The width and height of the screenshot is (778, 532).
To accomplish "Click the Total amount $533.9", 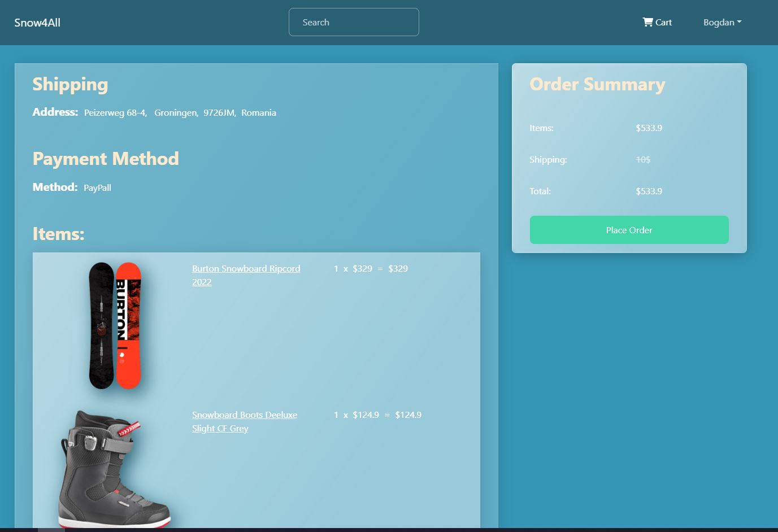I will (649, 191).
